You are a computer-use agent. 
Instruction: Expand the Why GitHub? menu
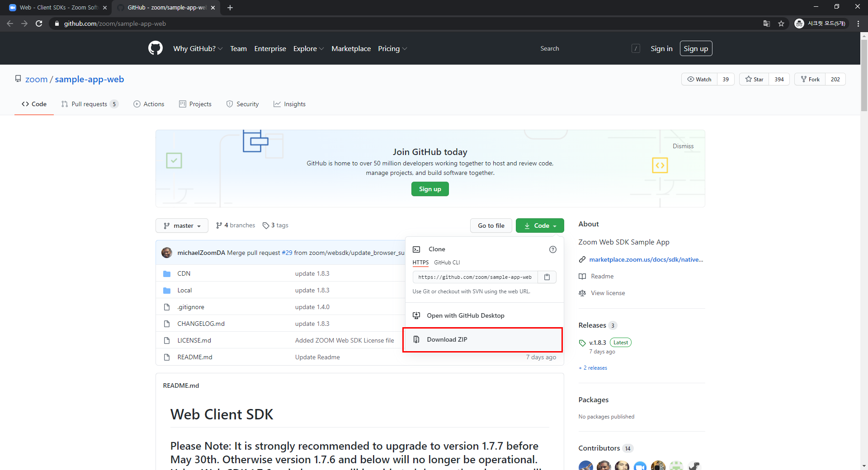point(198,48)
